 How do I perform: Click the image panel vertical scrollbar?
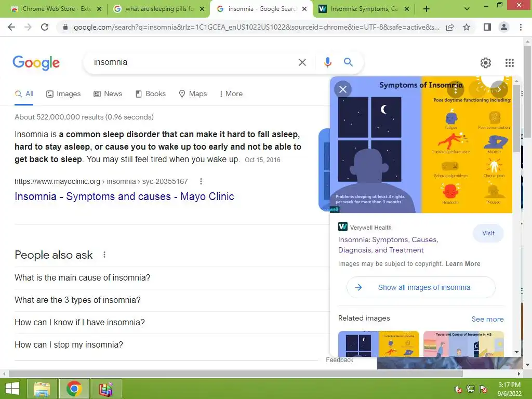(x=517, y=119)
